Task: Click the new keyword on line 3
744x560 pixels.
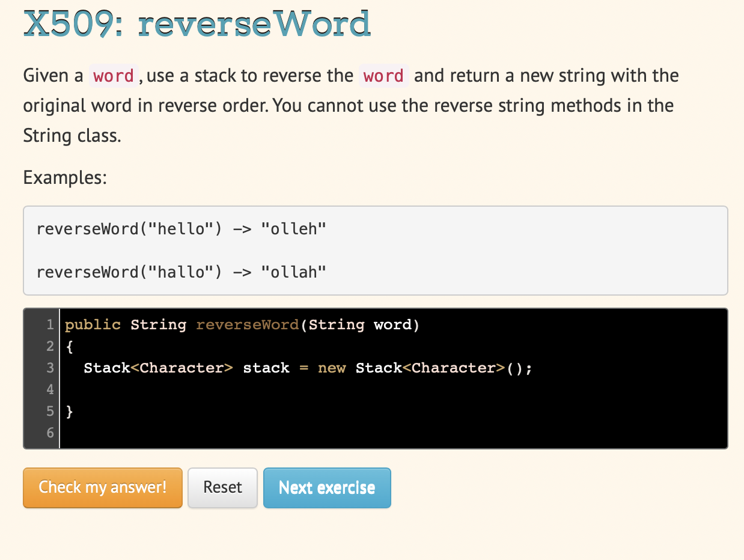Action: [x=332, y=368]
